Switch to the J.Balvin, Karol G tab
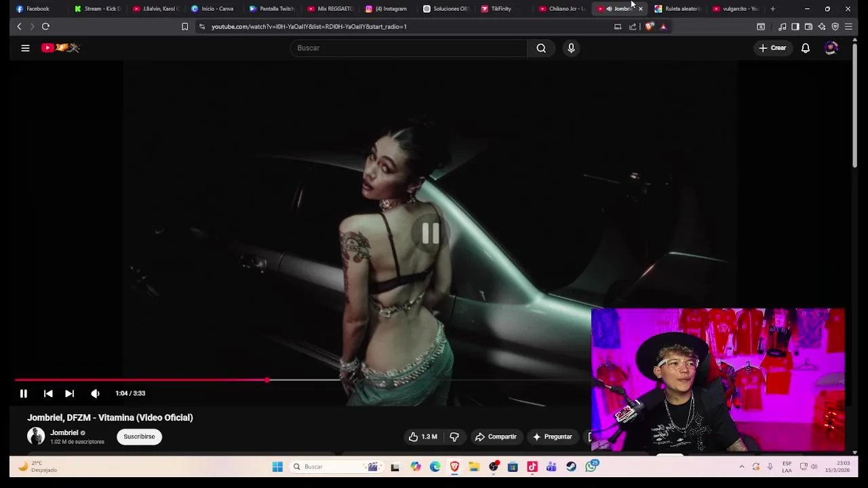This screenshot has height=488, width=868. click(156, 9)
